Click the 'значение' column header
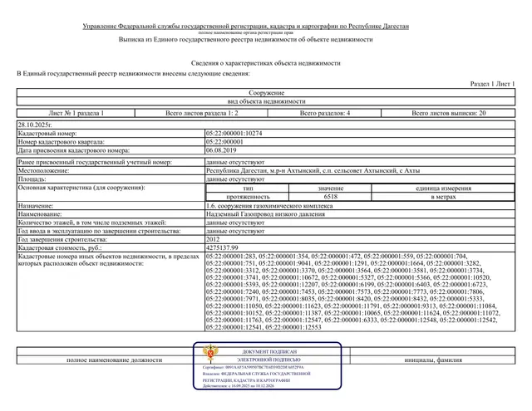Image resolution: width=532 pixels, height=411 pixels. point(331,188)
